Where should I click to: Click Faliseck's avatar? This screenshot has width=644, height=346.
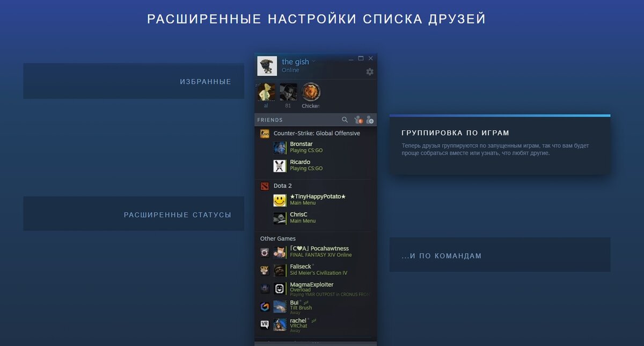[x=280, y=270]
